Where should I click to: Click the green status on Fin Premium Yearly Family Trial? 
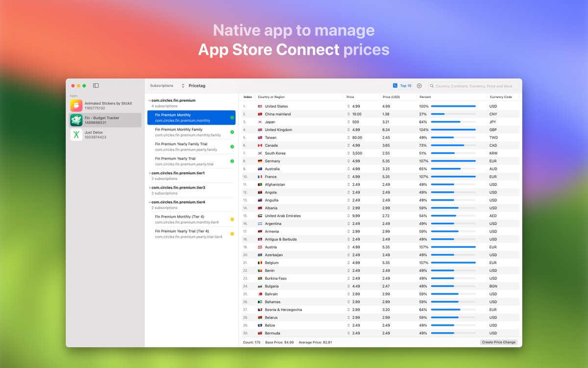[x=232, y=147]
